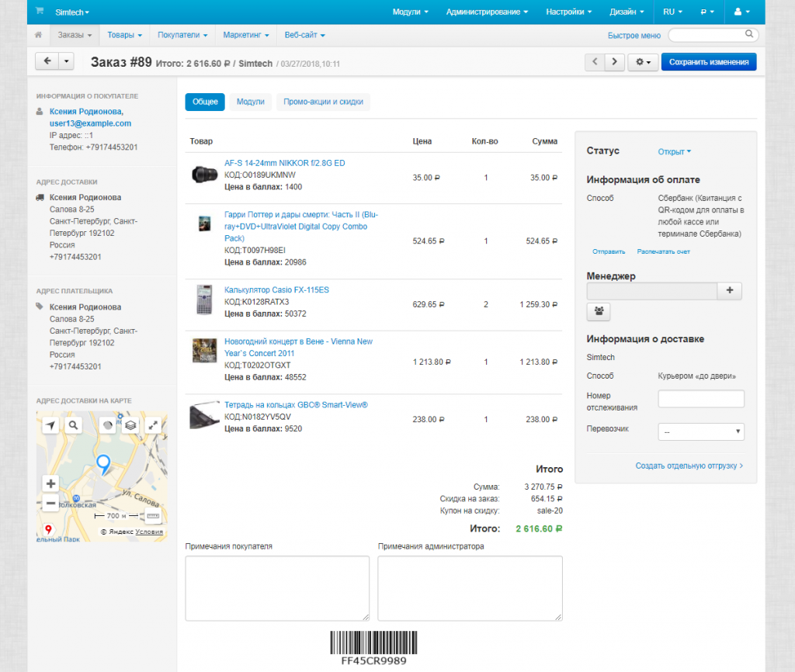Search on the delivery map
Viewport: 795px width, 672px height.
[x=73, y=425]
